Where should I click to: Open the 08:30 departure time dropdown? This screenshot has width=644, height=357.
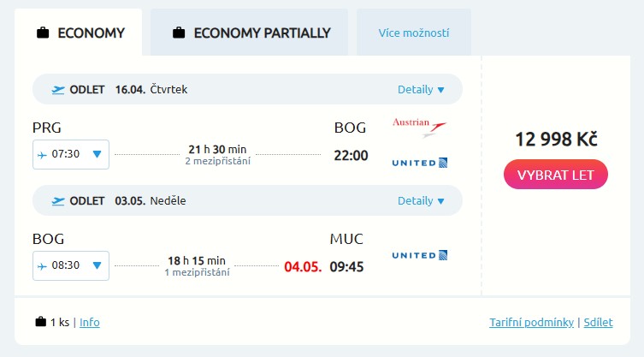tap(71, 265)
